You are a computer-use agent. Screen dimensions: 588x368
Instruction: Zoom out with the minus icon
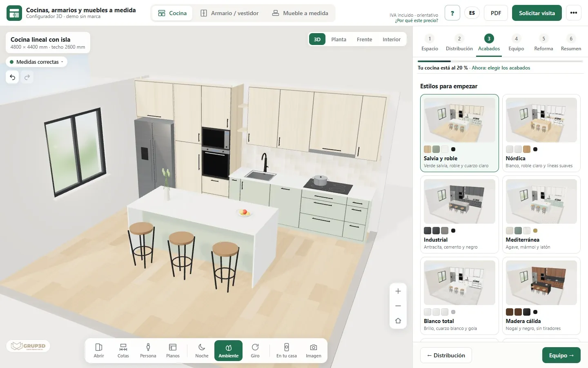(398, 306)
